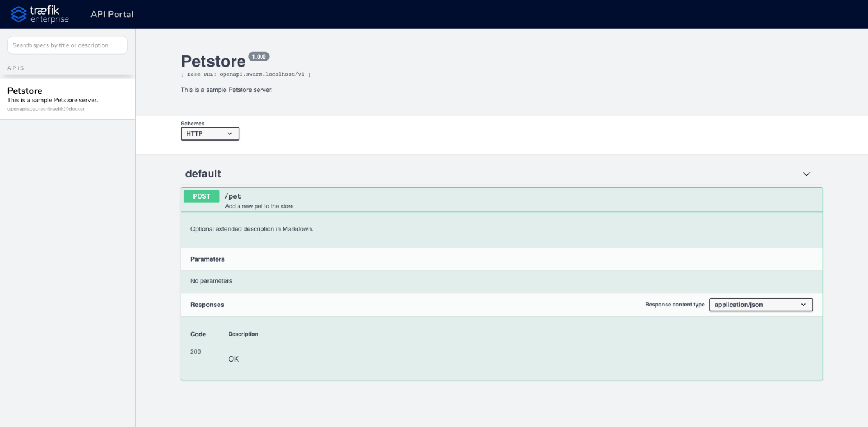
Task: Click the Responses section header
Action: pyautogui.click(x=207, y=305)
